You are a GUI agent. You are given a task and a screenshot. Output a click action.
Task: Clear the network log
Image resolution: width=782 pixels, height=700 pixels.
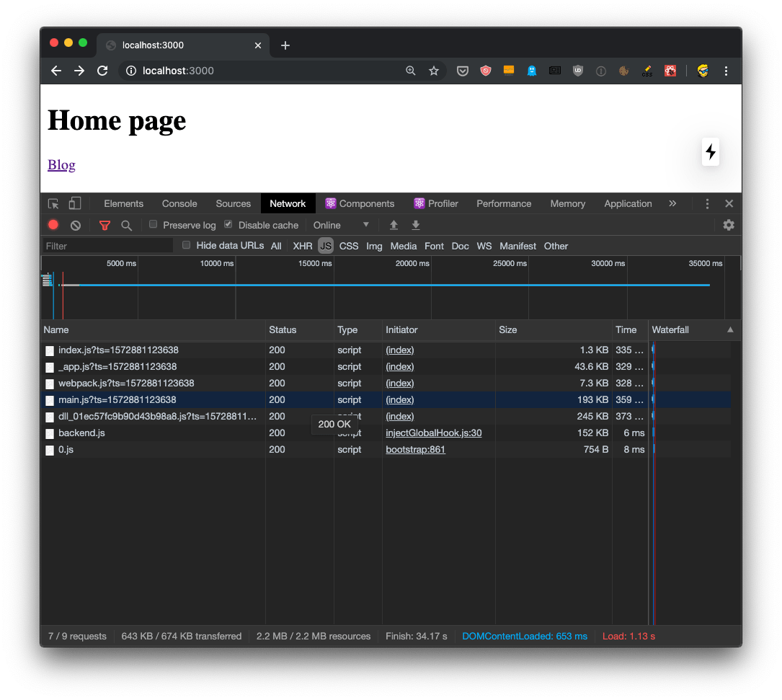tap(76, 226)
